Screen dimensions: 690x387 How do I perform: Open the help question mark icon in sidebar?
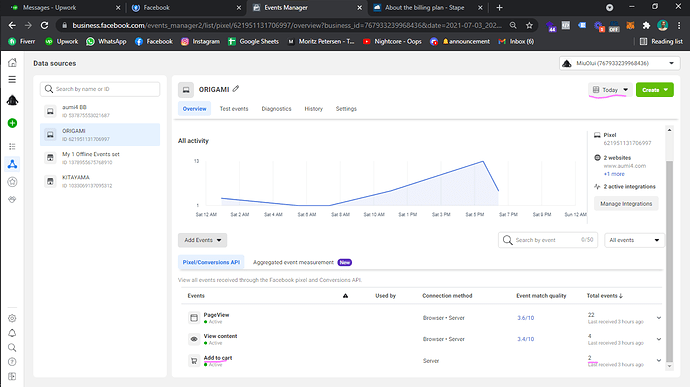tap(12, 362)
